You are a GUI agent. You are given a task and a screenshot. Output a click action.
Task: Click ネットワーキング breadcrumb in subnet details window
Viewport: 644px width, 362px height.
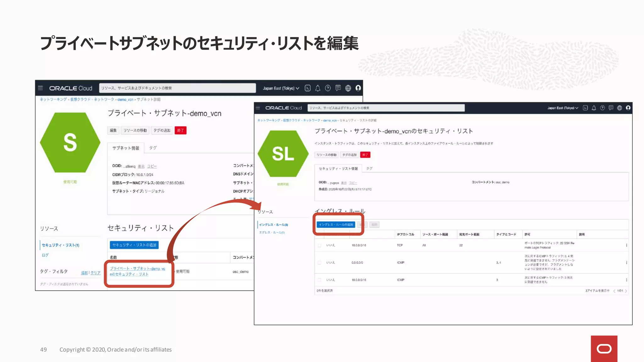click(53, 100)
